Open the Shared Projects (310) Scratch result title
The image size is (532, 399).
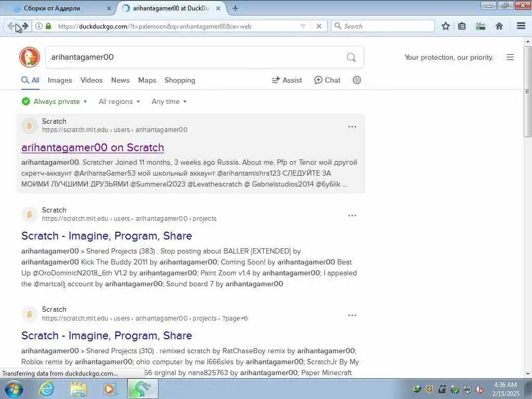point(107,336)
